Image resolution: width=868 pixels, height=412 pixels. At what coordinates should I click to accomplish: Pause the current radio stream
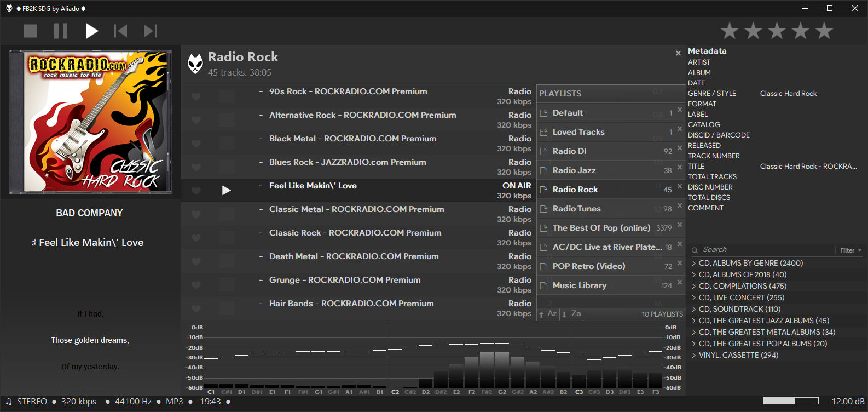coord(61,31)
